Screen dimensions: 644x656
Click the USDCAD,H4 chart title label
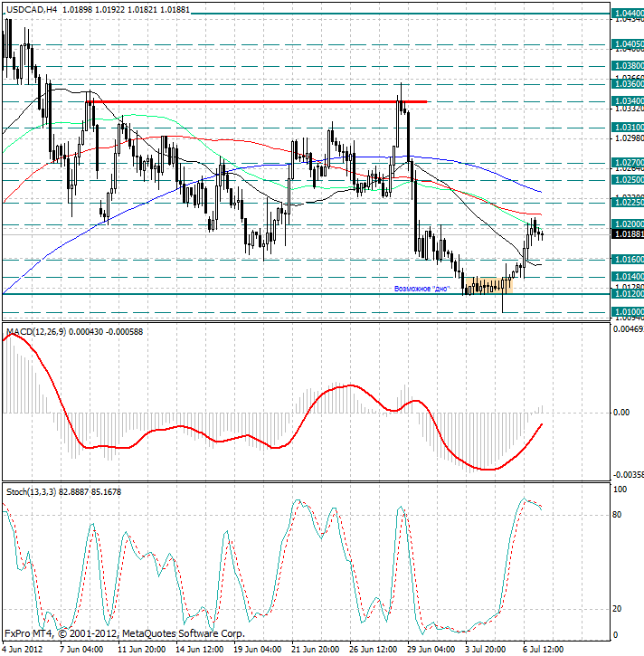click(31, 10)
